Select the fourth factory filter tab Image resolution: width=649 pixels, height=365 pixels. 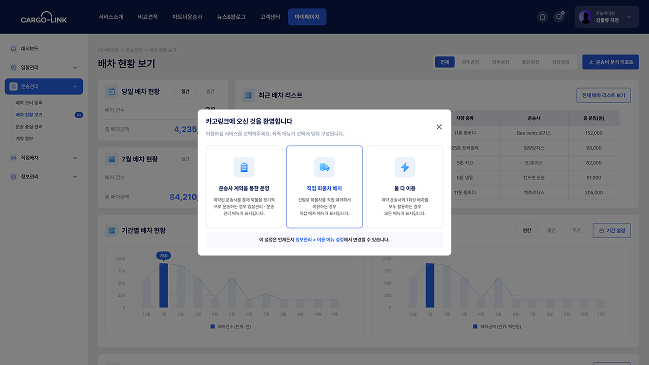tap(530, 62)
